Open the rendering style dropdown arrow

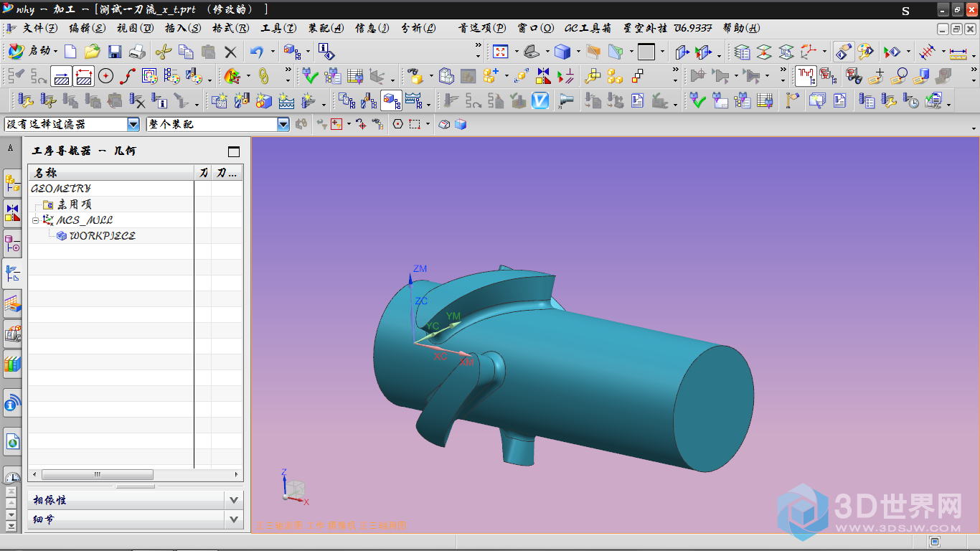(577, 52)
